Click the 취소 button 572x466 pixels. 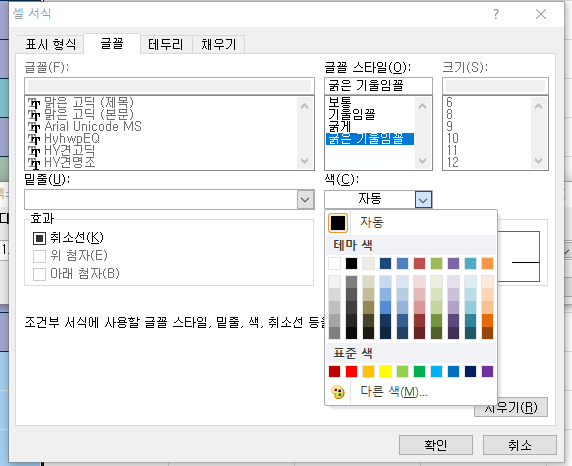(520, 445)
